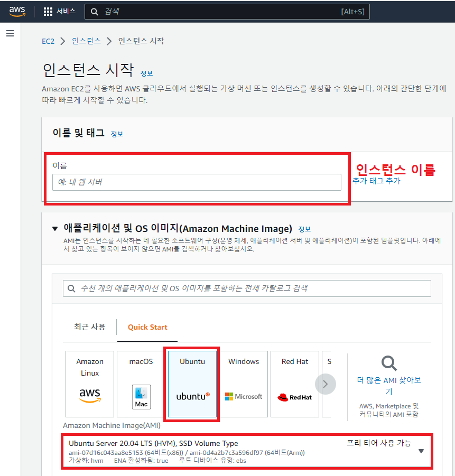455x476 pixels.
Task: Click the next arrow to show more AMIs
Action: point(326,384)
